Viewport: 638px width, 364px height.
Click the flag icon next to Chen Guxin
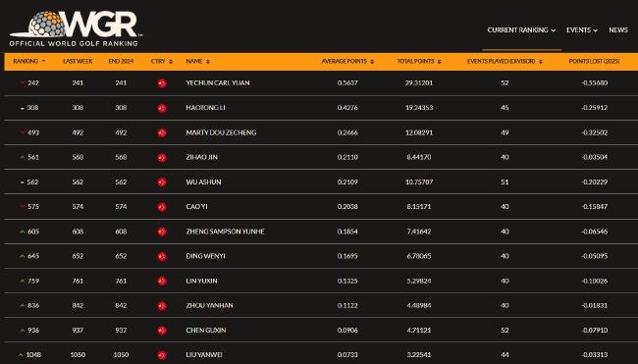pyautogui.click(x=162, y=331)
